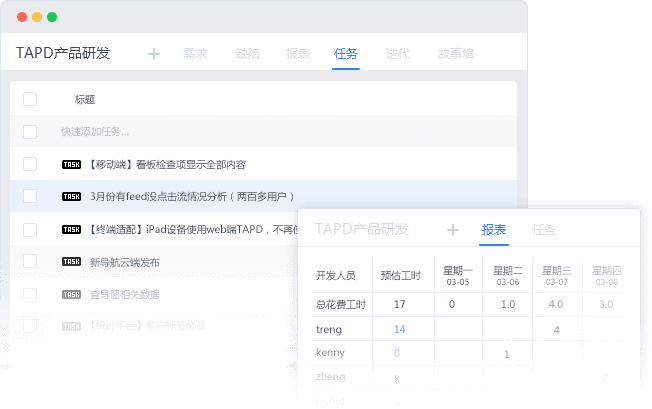This screenshot has height=409, width=652.
Task: Open the 故事墙 tab
Action: [456, 54]
